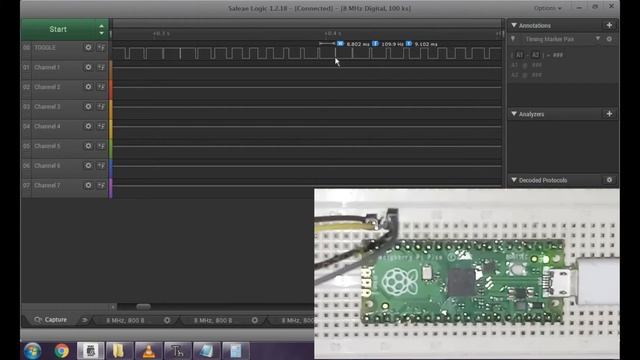
Task: Open settings gear for Channel 1
Action: [x=88, y=67]
